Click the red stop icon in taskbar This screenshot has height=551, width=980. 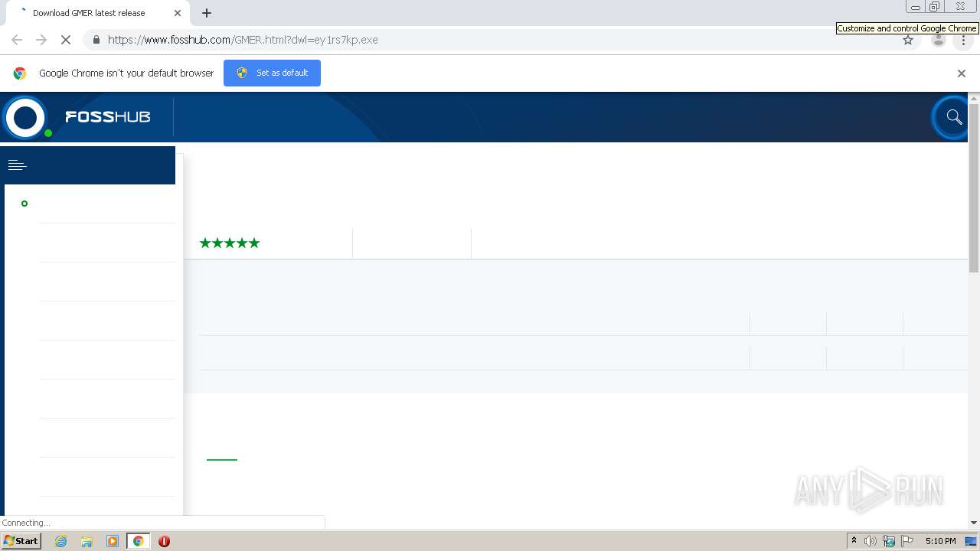point(164,541)
